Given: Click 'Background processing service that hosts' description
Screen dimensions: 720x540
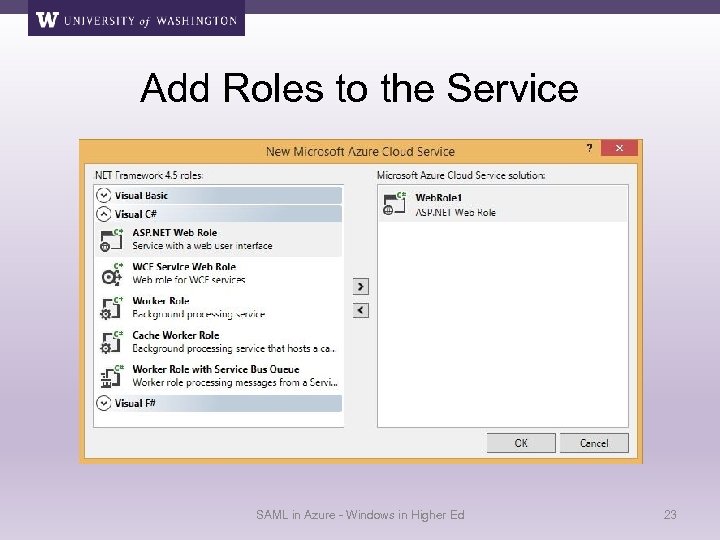Looking at the screenshot, I should tap(234, 349).
